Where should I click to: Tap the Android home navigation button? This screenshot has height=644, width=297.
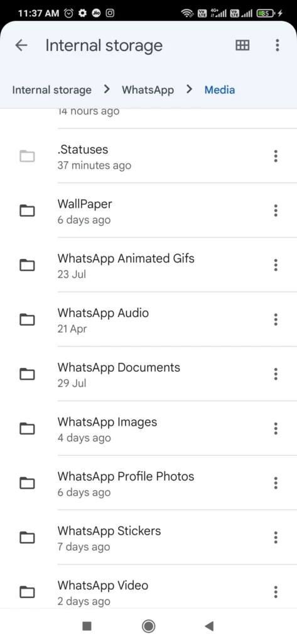(148, 626)
